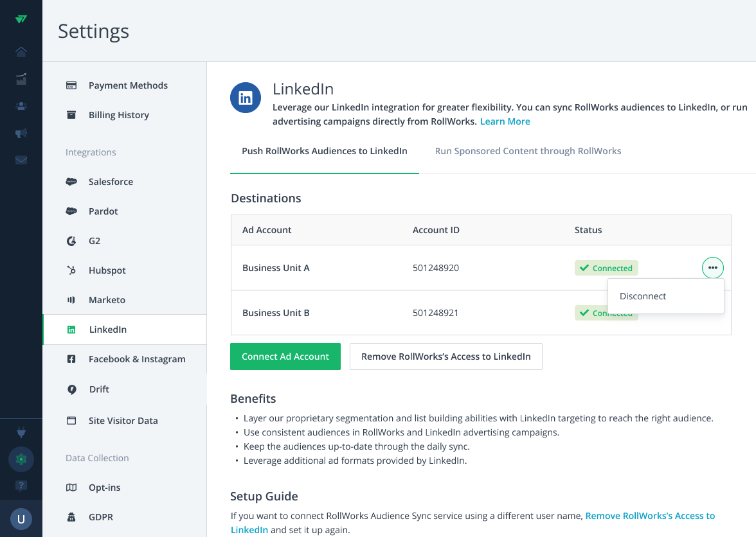Click the Setup Guide heading
756x537 pixels.
(x=264, y=496)
